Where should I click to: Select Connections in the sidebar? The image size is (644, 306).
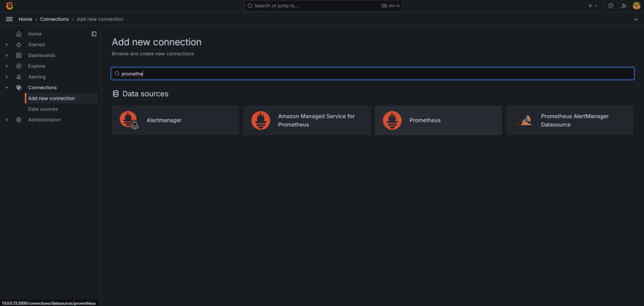[42, 87]
